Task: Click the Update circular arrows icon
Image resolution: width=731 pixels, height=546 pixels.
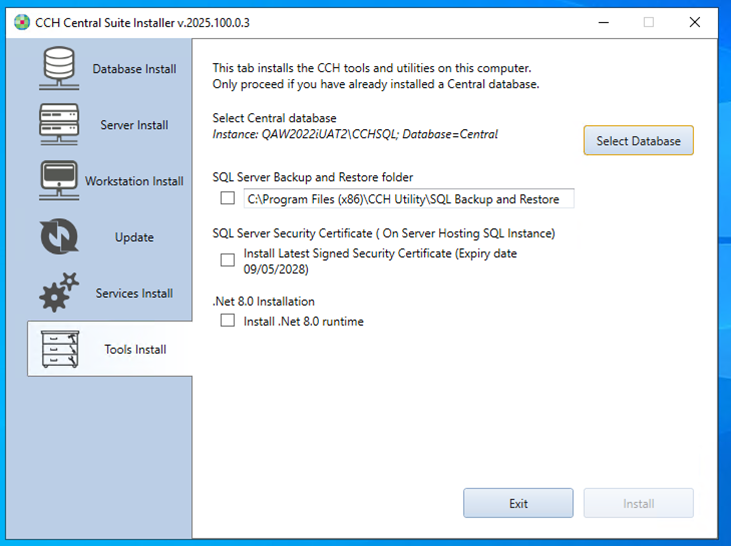Action: (59, 236)
